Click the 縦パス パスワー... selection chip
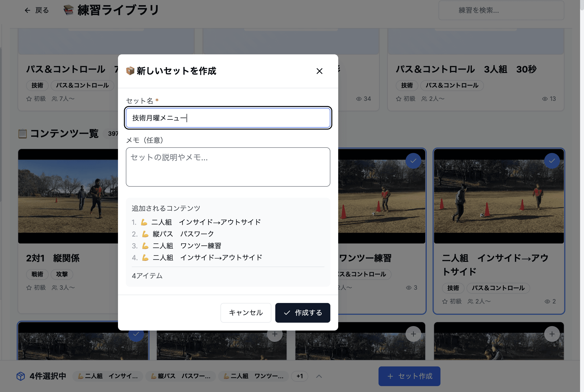The width and height of the screenshot is (584, 392). [180, 376]
